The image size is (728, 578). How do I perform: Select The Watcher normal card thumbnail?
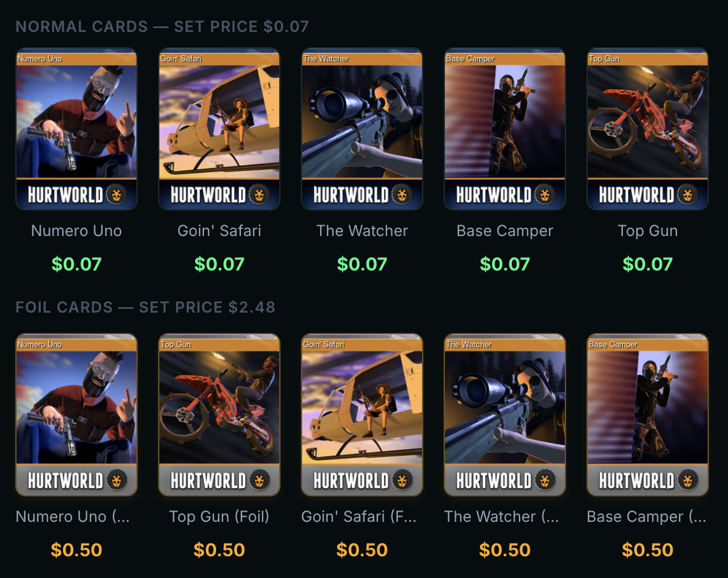pos(362,129)
